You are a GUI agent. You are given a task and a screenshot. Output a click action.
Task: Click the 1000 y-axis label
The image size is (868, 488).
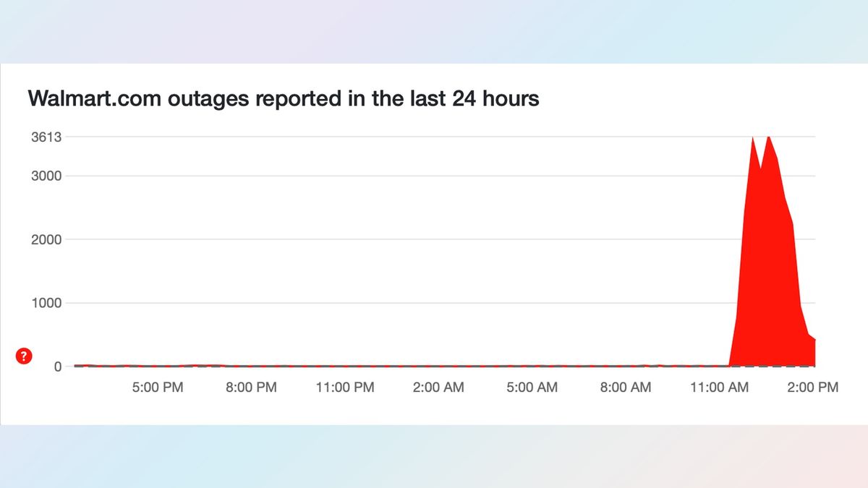coord(46,303)
